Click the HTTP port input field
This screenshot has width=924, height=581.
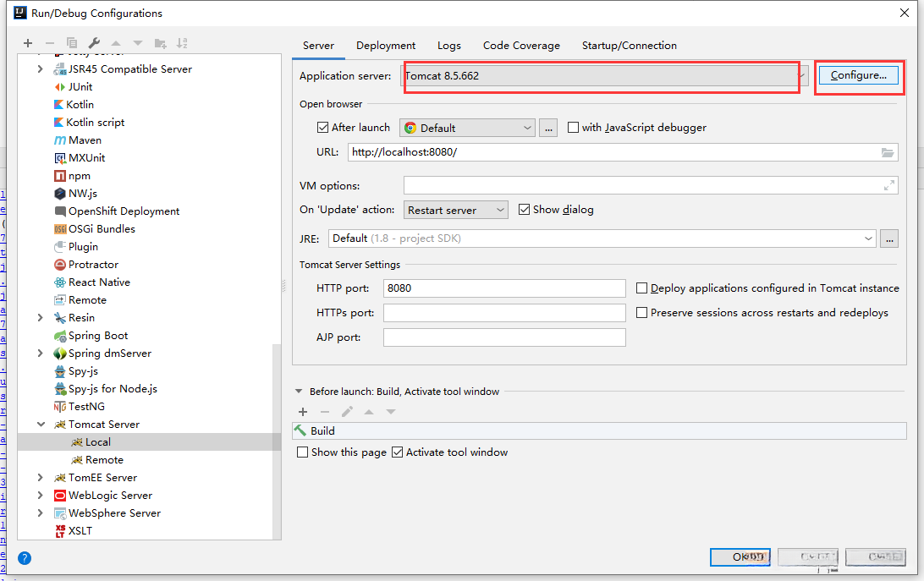[504, 288]
